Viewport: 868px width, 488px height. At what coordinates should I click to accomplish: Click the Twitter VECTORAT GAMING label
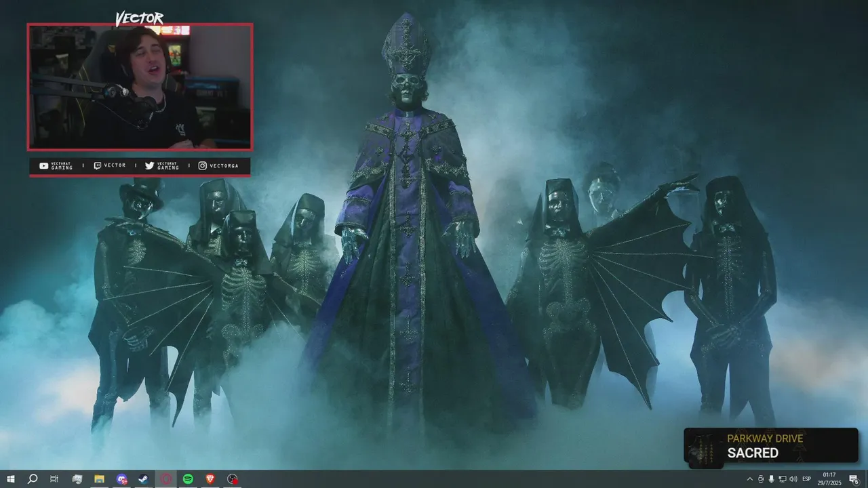pos(162,166)
